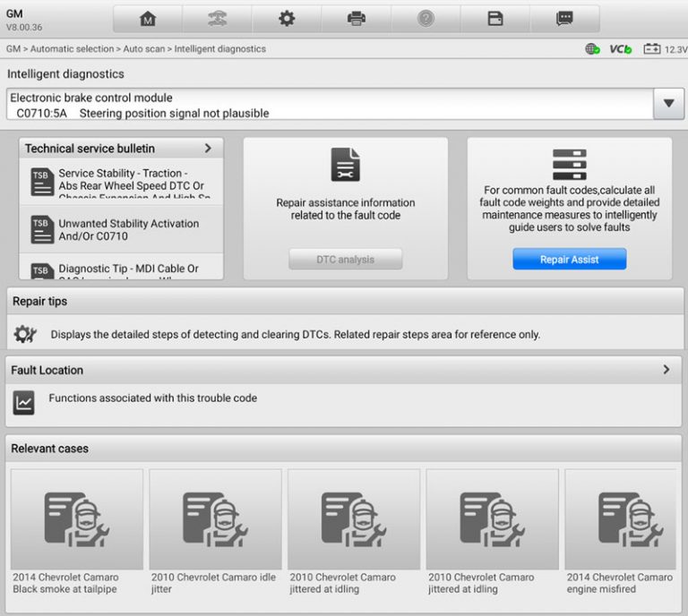
Task: Open the help question mark icon
Action: click(x=426, y=19)
